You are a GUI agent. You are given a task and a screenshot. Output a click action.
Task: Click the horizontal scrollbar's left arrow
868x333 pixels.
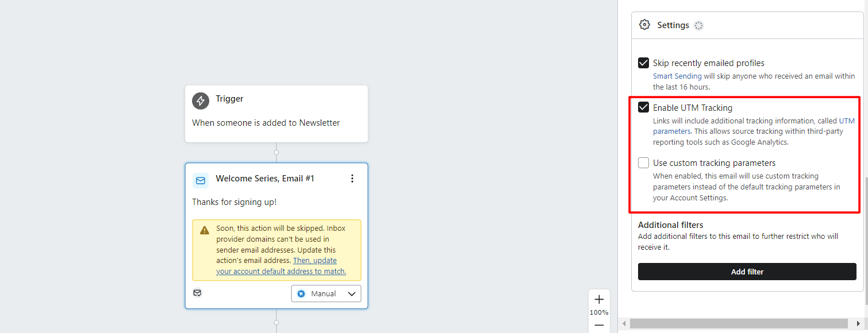coord(625,324)
